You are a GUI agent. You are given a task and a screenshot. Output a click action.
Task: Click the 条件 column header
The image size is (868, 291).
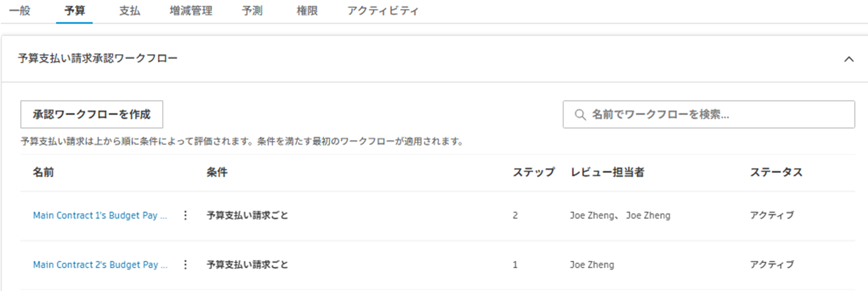pyautogui.click(x=217, y=172)
